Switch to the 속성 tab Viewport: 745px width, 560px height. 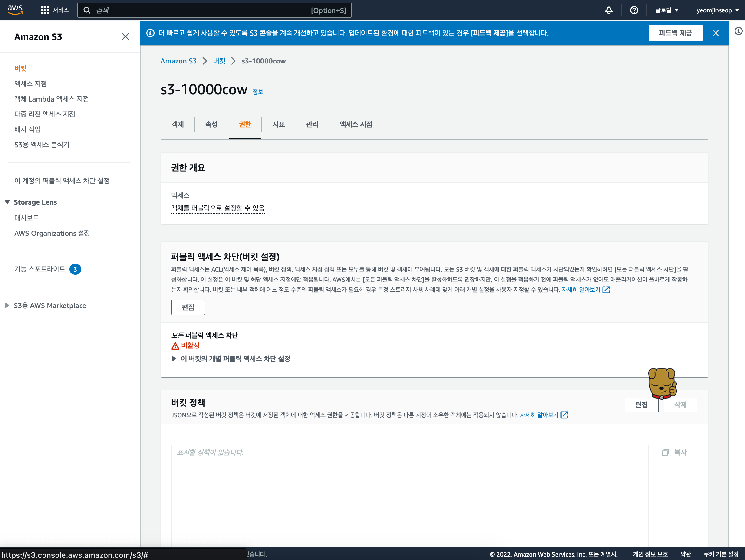[211, 124]
